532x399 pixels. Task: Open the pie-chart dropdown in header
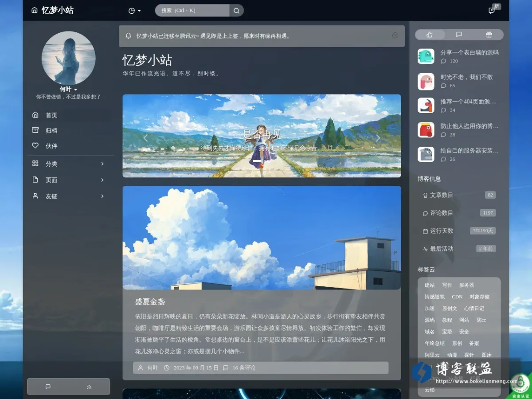pyautogui.click(x=134, y=11)
